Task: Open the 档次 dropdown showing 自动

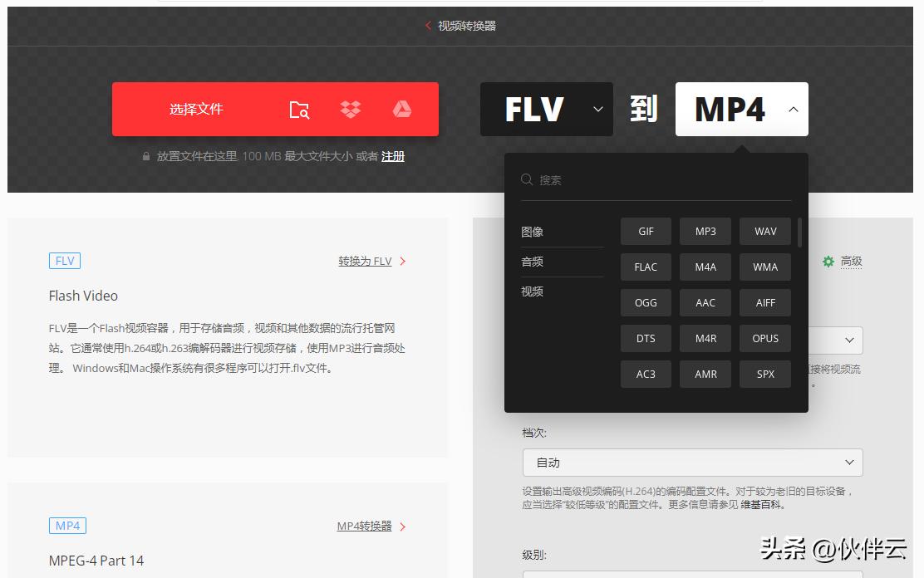Action: (692, 462)
